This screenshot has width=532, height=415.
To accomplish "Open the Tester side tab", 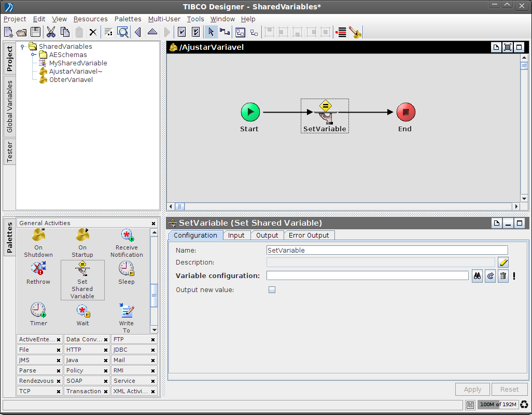I will (9, 151).
